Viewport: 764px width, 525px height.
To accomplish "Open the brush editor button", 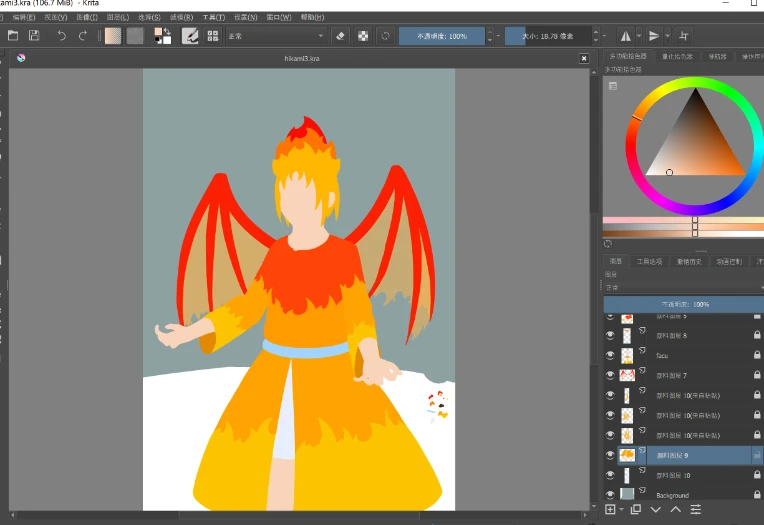I will 190,36.
